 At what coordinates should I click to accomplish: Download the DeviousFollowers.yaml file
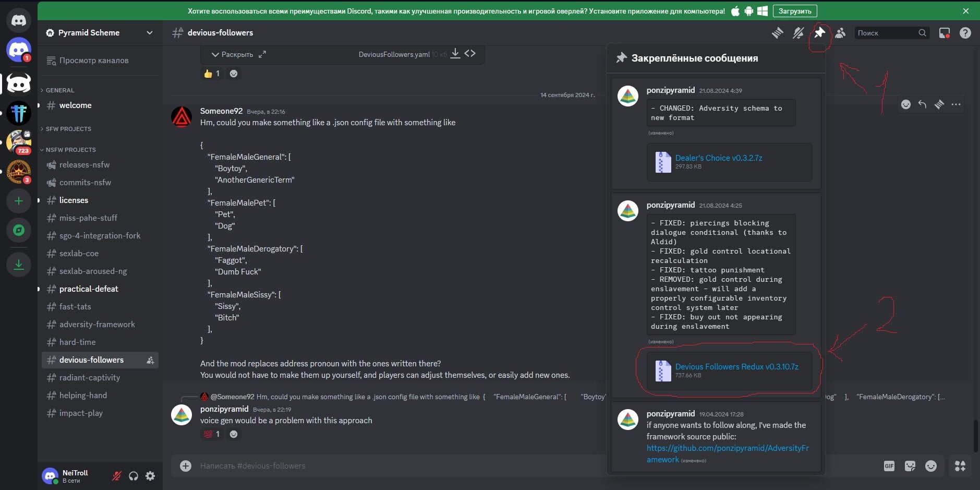[x=455, y=54]
